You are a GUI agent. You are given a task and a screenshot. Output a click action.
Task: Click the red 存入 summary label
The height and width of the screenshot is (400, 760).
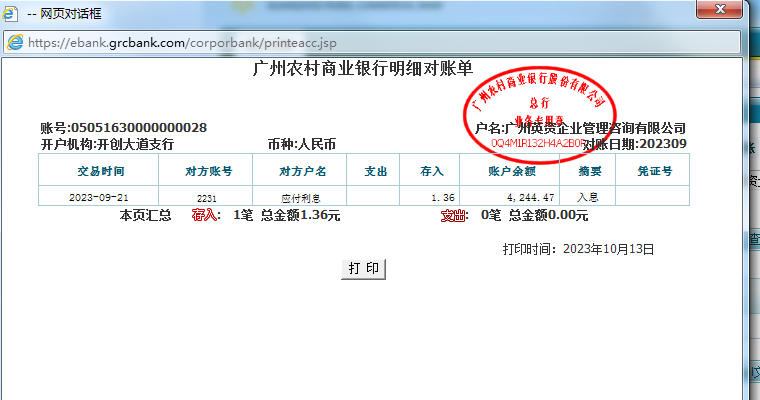coord(206,215)
